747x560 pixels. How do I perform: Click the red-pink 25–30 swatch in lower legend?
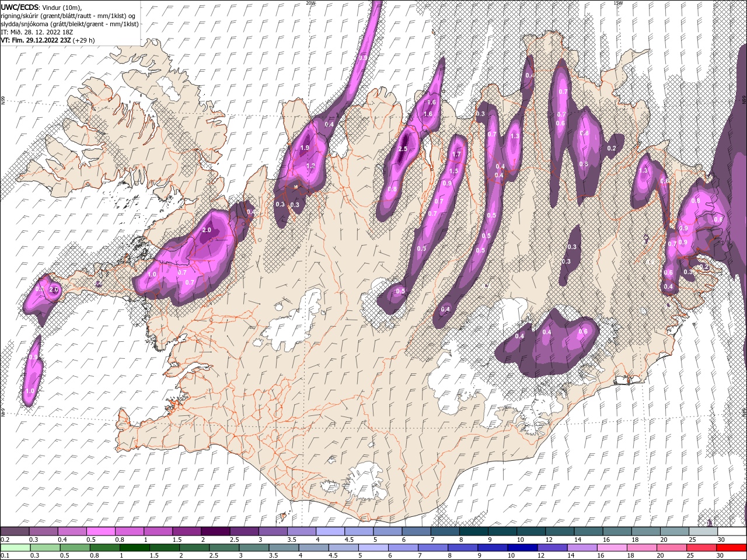point(701,548)
